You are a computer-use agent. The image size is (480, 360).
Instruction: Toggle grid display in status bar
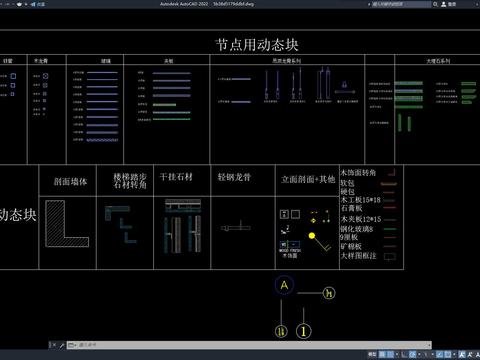click(x=382, y=354)
